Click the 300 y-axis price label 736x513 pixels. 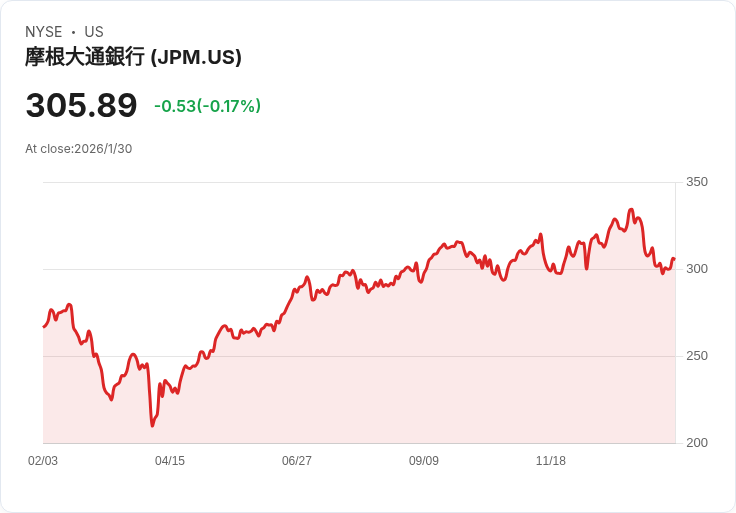(x=697, y=269)
